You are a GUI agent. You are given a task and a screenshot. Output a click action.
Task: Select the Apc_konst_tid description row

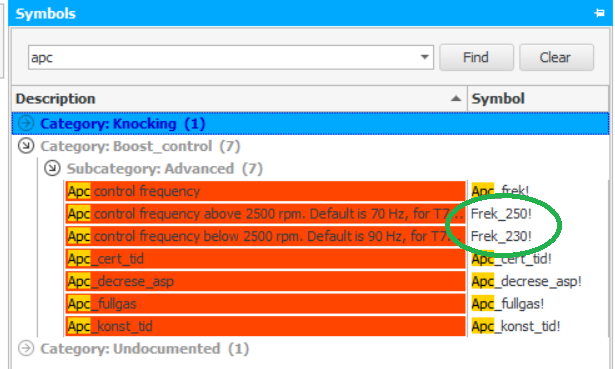point(266,326)
